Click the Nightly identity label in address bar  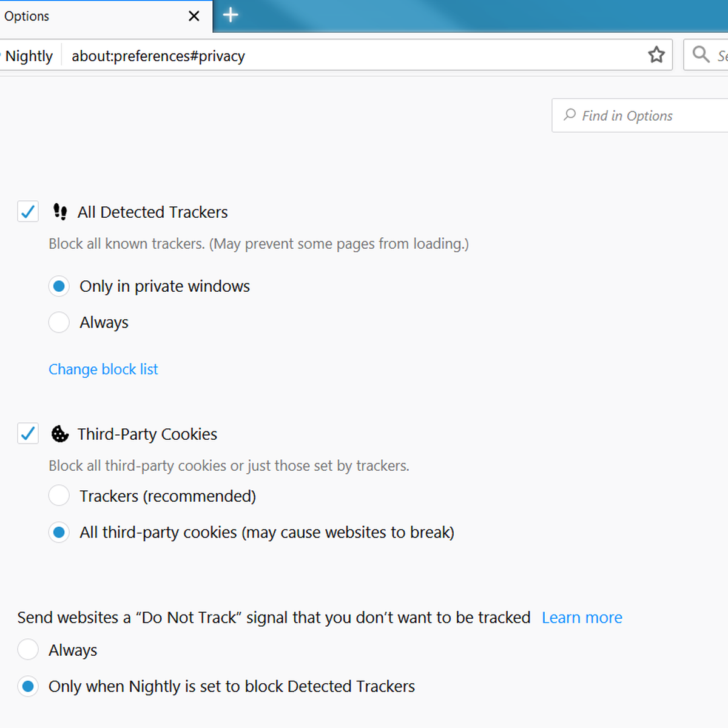click(x=29, y=56)
